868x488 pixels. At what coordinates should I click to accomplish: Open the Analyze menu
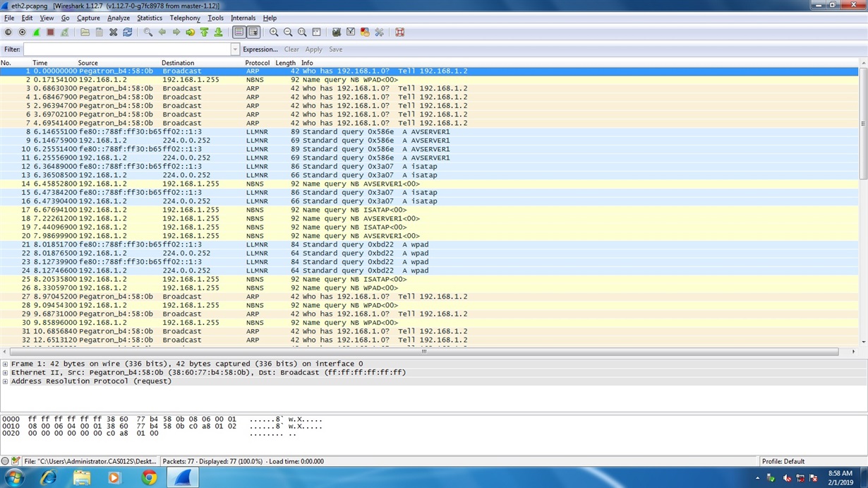(119, 18)
